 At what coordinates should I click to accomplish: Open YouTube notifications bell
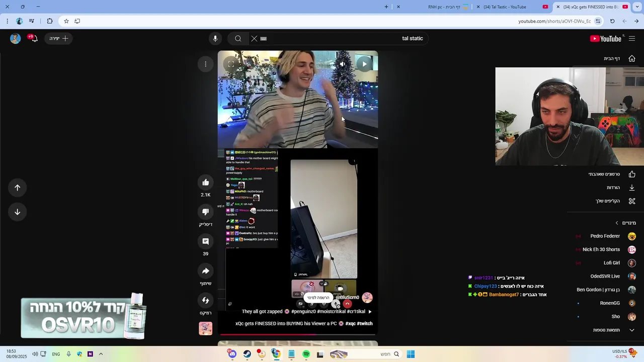pos(33,38)
